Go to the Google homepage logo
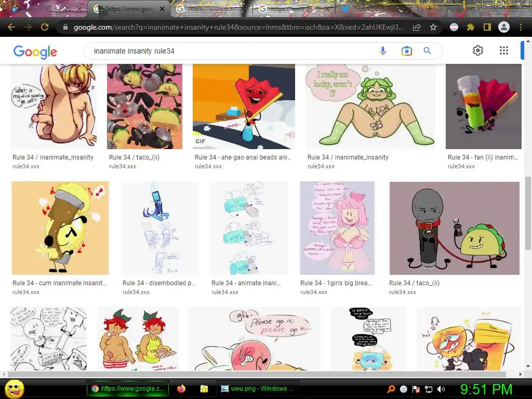Image resolution: width=532 pixels, height=399 pixels. (35, 52)
